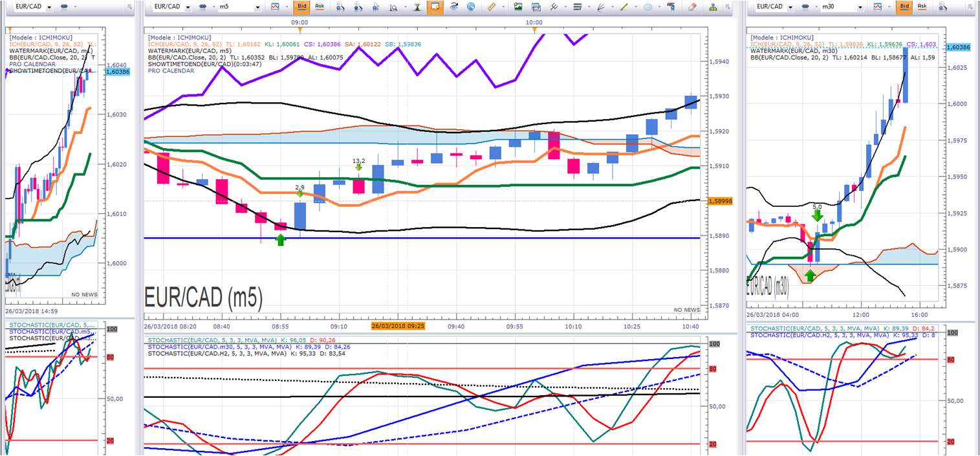The height and width of the screenshot is (456, 980).
Task: Click the 2,9 signal marker in the m5 chart
Action: [x=299, y=190]
